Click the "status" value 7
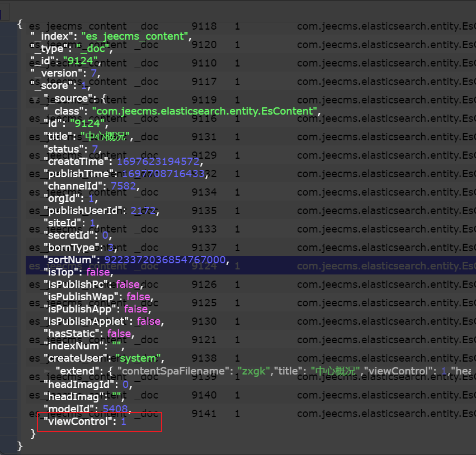Image resolution: width=476 pixels, height=455 pixels. pyautogui.click(x=95, y=149)
